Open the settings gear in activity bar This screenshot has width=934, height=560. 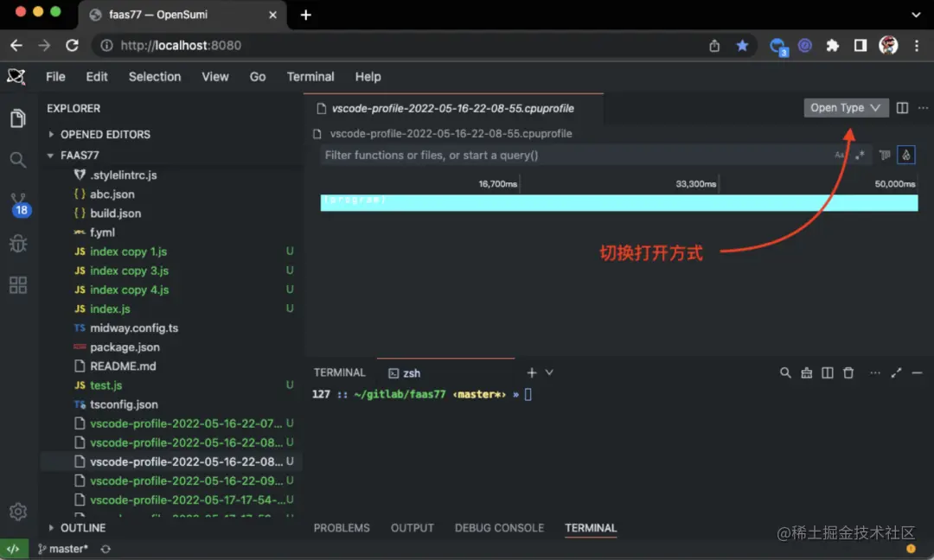coord(18,512)
